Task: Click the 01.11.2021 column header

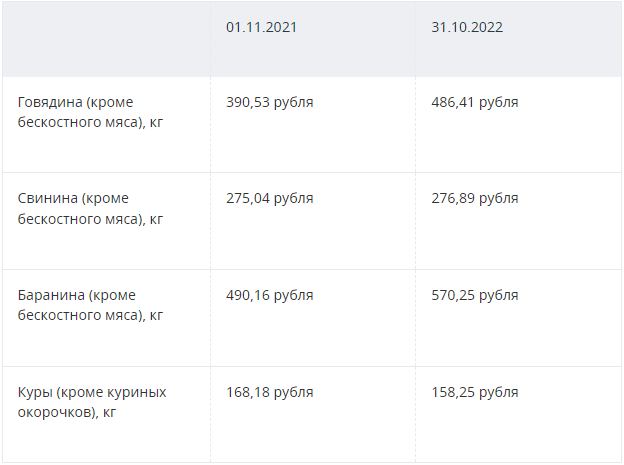Action: click(x=261, y=27)
